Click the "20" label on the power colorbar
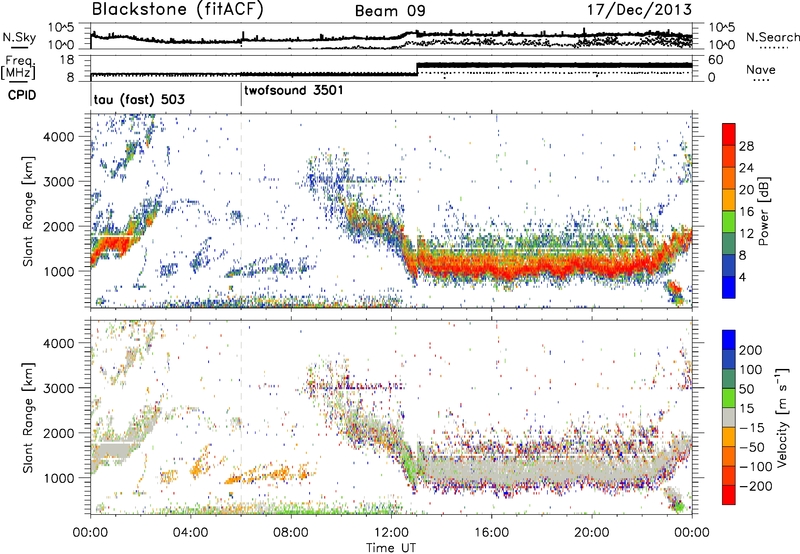The width and height of the screenshot is (800, 554). pos(746,190)
